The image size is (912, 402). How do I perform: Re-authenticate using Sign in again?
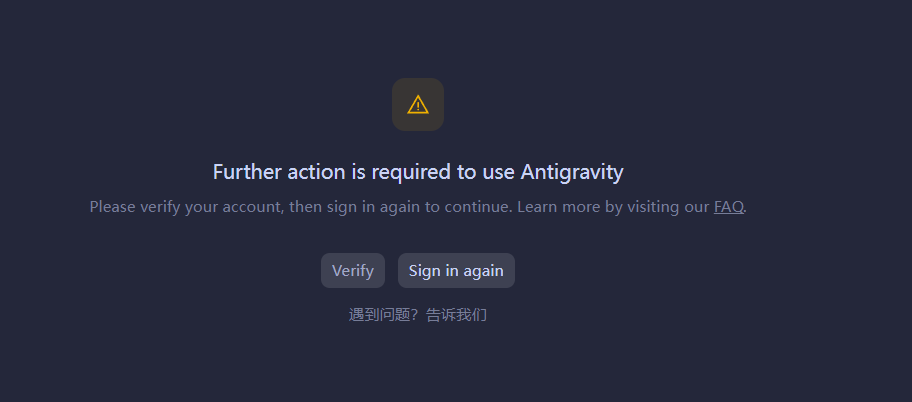(x=456, y=271)
